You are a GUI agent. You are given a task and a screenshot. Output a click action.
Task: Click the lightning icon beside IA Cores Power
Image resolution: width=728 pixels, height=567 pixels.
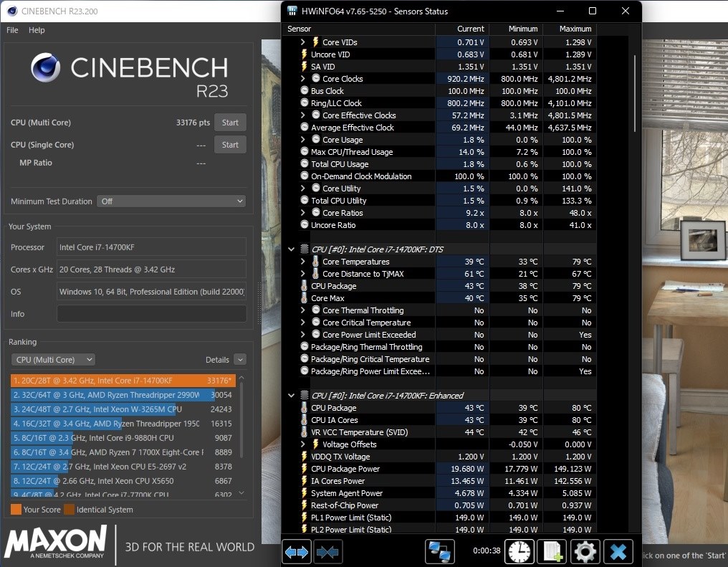305,481
